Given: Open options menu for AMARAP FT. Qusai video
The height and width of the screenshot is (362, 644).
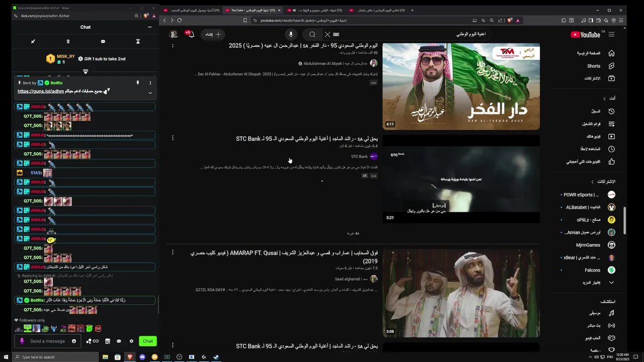Looking at the screenshot, I should (x=173, y=252).
